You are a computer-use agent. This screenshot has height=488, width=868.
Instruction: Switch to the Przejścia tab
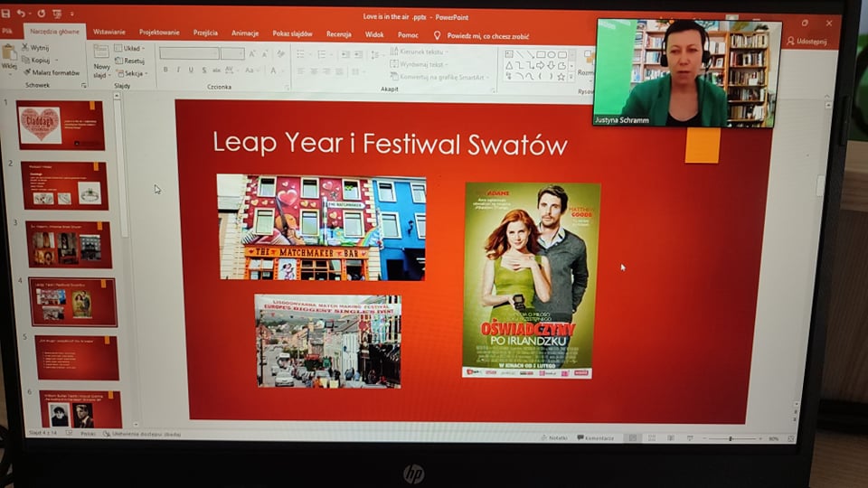point(205,33)
